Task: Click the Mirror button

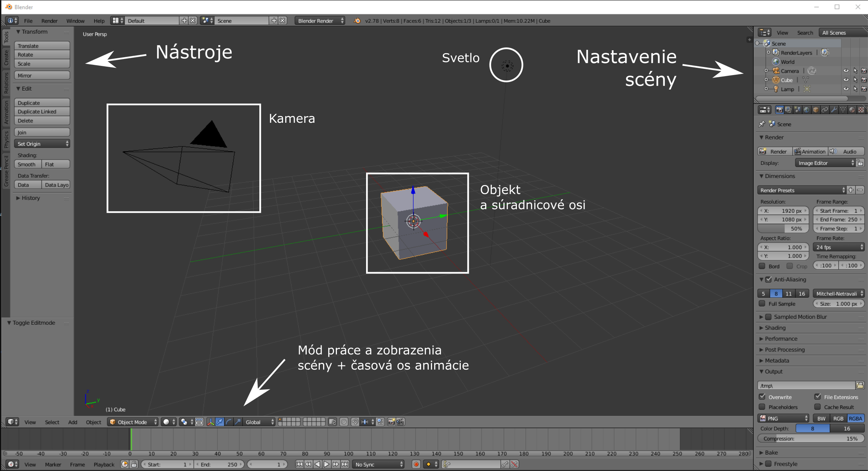Action: coord(42,75)
